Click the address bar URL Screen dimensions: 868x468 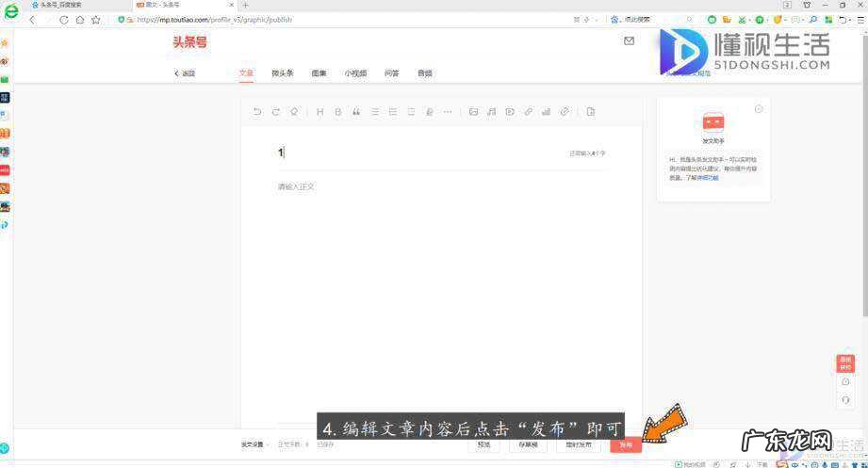(215, 20)
